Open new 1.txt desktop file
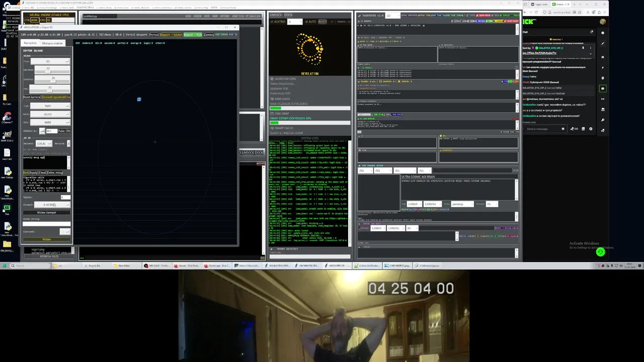This screenshot has width=644, height=362. click(x=7, y=154)
